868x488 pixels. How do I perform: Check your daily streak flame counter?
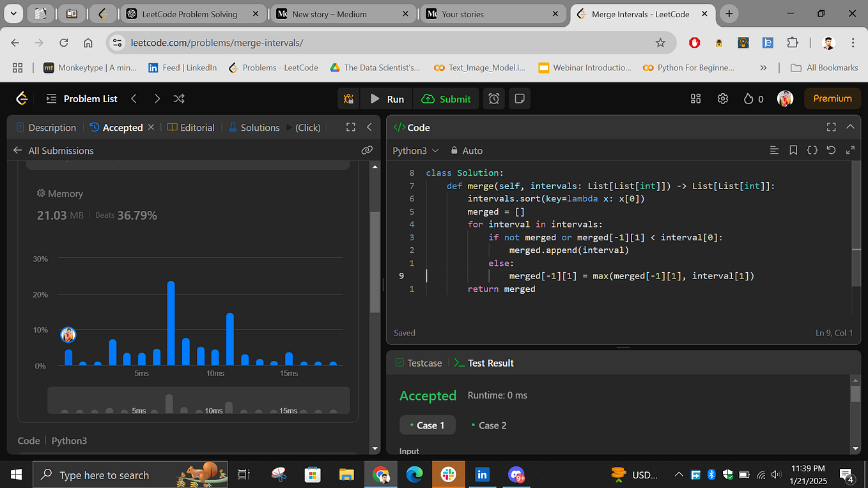748,98
